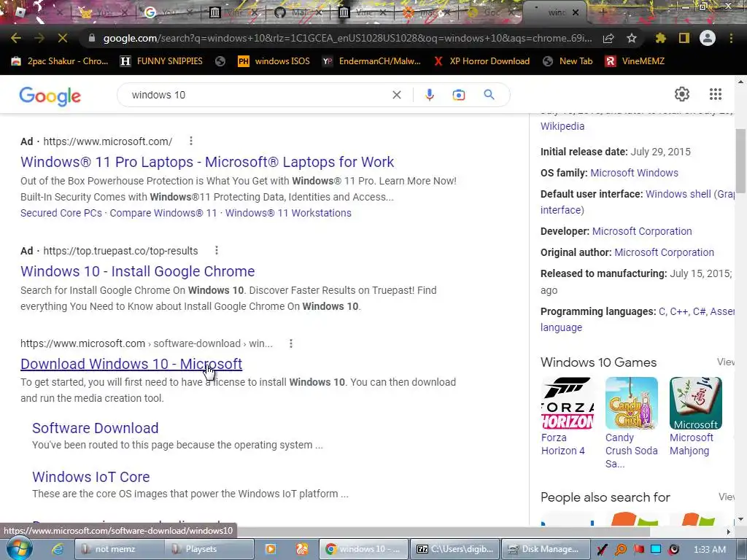Screen dimensions: 747x560
Task: Open the '2pac Shakur' bookmark
Action: (x=60, y=61)
